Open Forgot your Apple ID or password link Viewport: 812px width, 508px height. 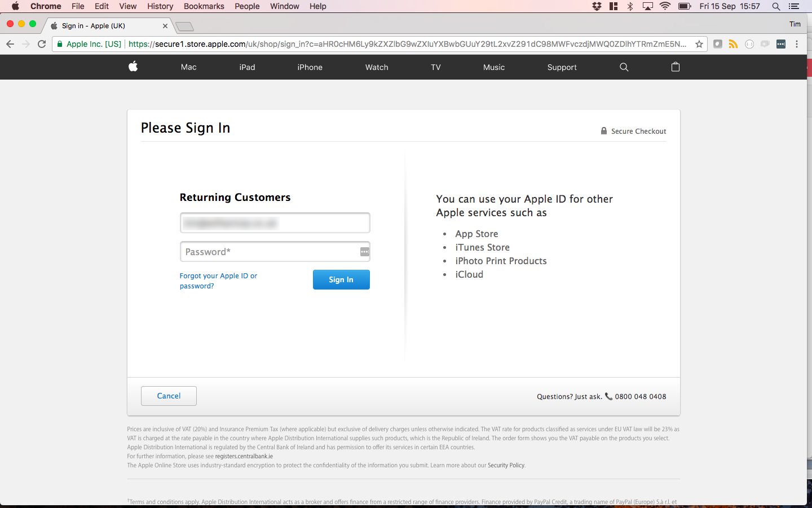[x=218, y=281]
